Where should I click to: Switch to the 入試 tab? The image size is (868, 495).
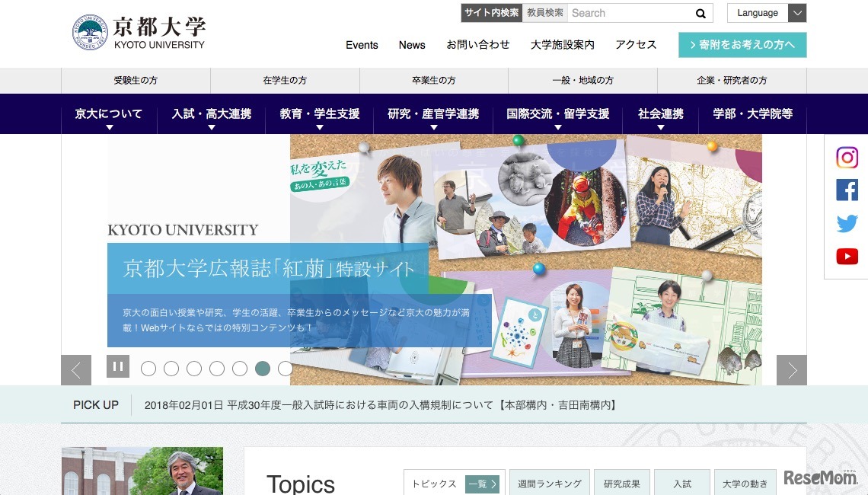point(682,483)
